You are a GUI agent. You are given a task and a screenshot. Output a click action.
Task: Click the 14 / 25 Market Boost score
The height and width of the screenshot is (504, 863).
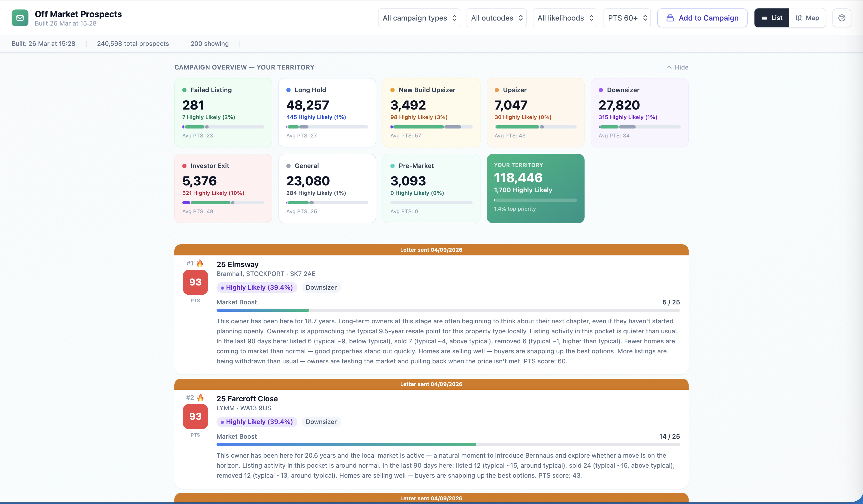(x=669, y=436)
